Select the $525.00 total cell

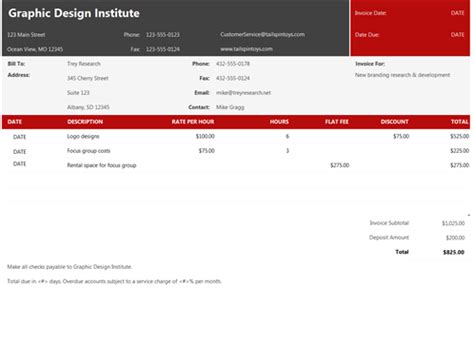(x=460, y=136)
